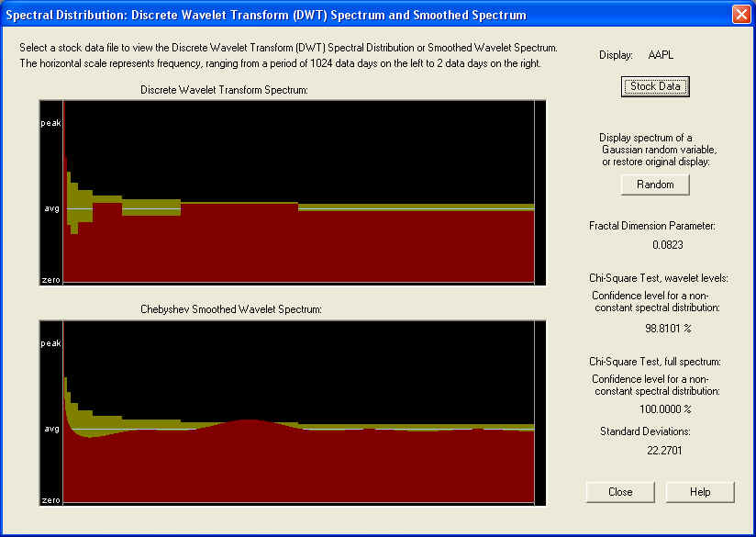
Task: Close the Spectral Distribution window
Action: click(x=741, y=14)
